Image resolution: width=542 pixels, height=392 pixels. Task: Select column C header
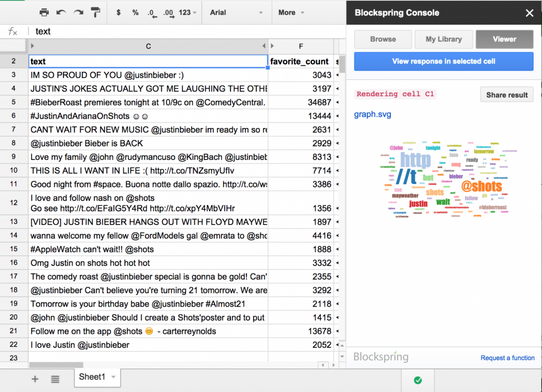(x=148, y=46)
